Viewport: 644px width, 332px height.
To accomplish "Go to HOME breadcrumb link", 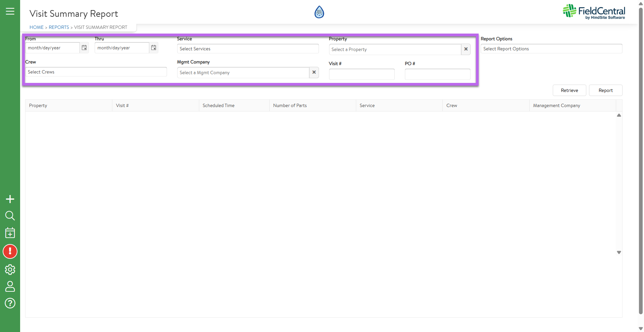I will coord(37,27).
